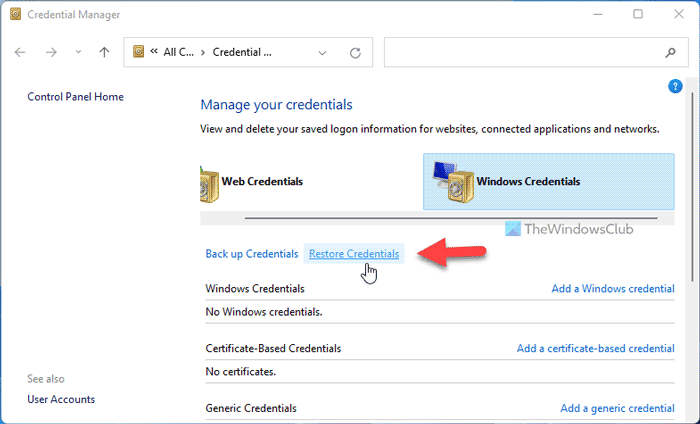Click the address bar vault icon
Screen dimensions: 700x424
139,52
